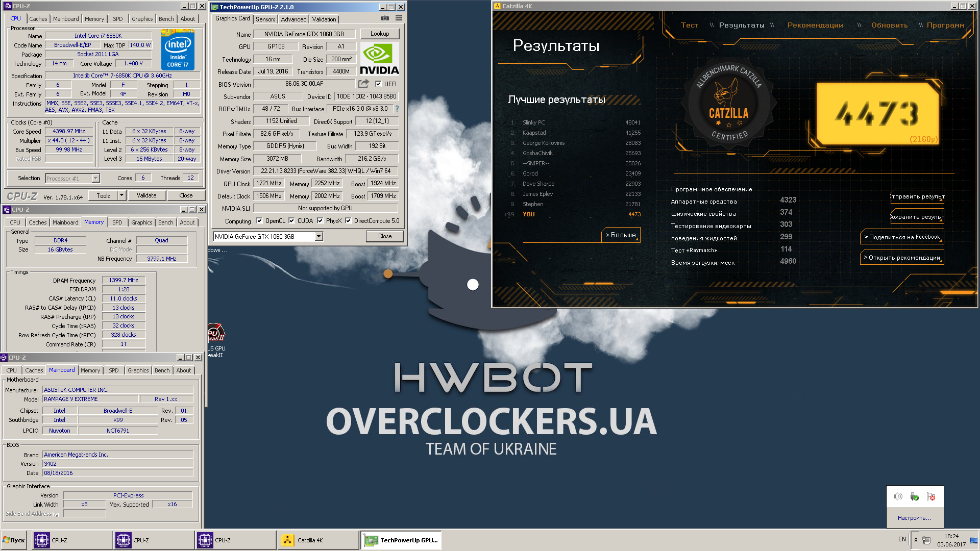Open the Processor #1 selection dropdown
Image resolution: width=980 pixels, height=551 pixels.
[x=95, y=179]
